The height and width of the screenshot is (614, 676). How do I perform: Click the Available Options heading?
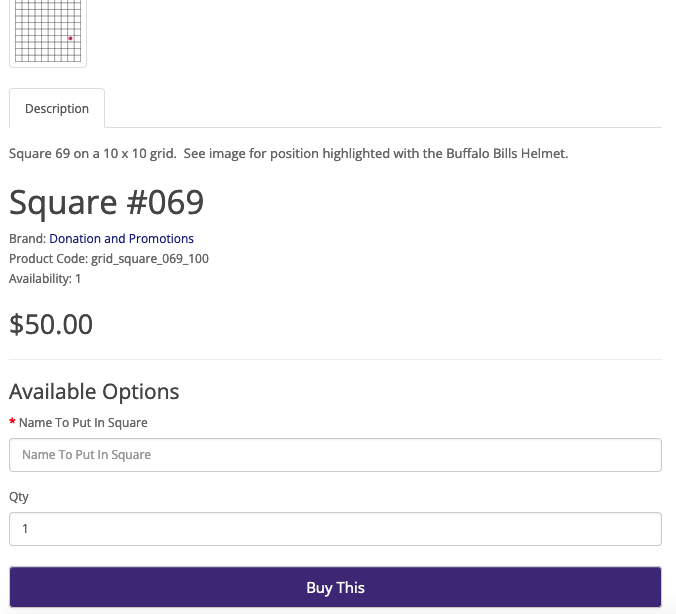[x=94, y=391]
